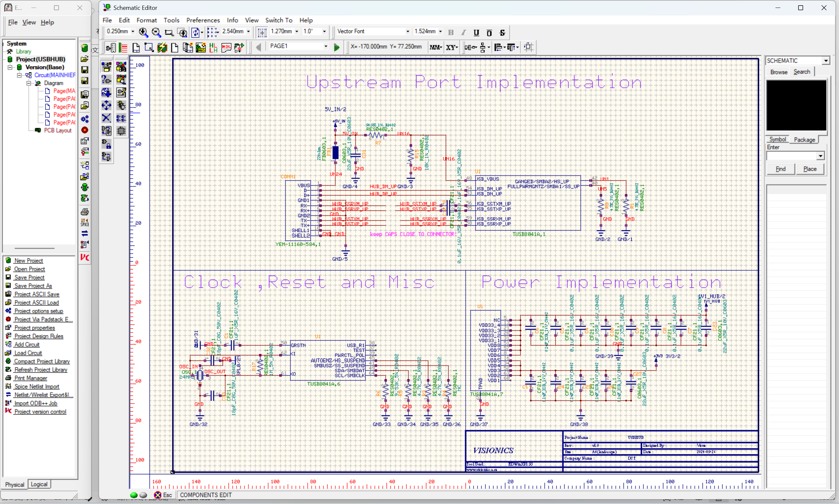Toggle underline text formatting

[476, 32]
